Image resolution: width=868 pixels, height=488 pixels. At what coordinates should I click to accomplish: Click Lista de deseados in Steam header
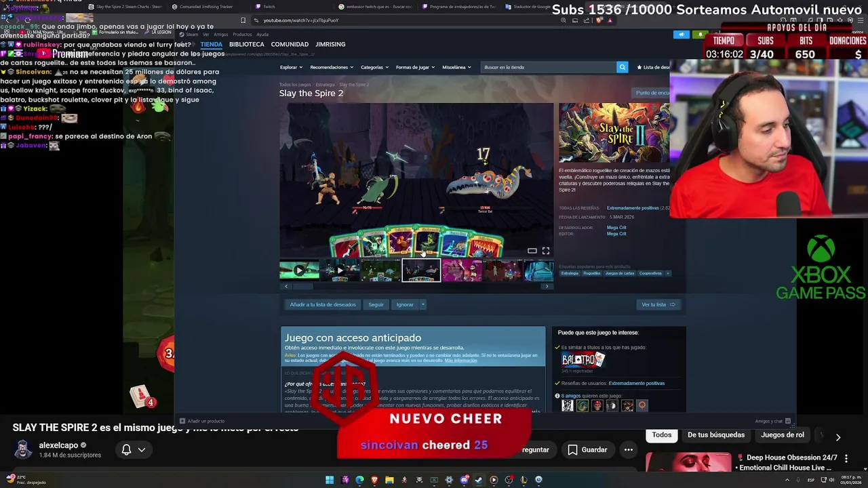(654, 67)
